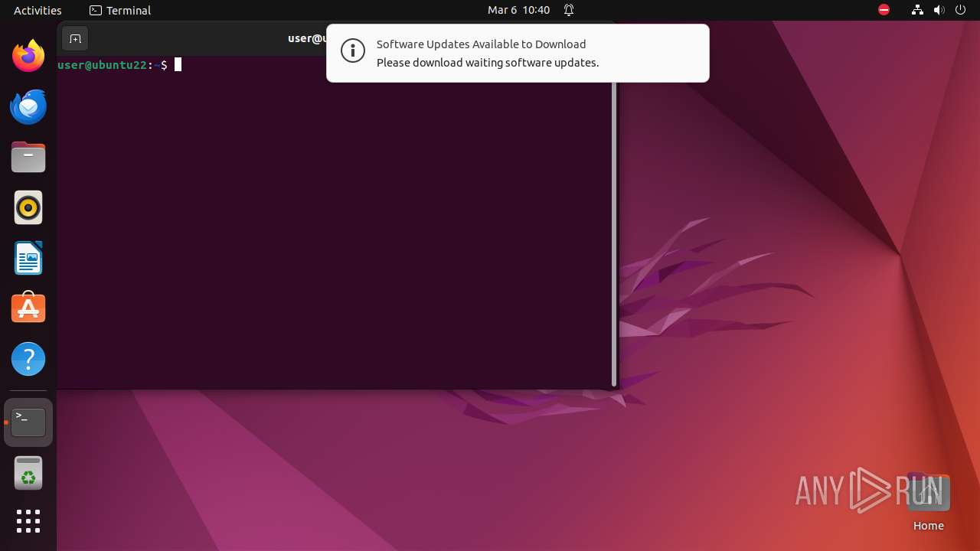This screenshot has width=980, height=551.
Task: Click the notification info icon
Action: click(353, 51)
